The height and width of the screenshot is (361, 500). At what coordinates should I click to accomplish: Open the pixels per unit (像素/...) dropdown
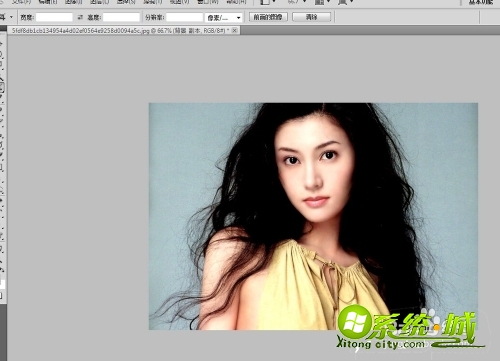pos(223,17)
